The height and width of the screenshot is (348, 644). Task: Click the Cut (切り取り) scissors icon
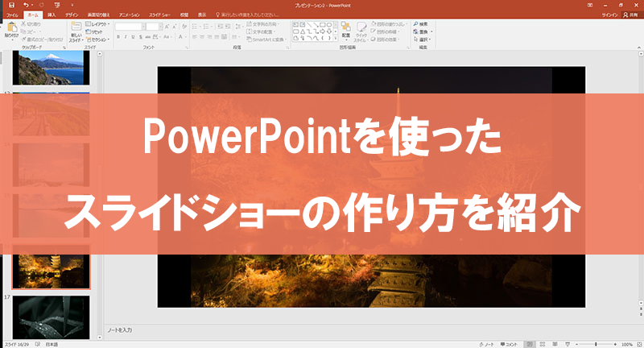coord(24,24)
